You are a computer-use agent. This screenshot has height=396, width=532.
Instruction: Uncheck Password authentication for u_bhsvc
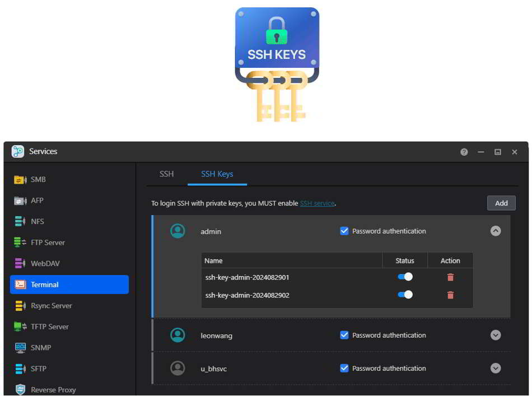click(x=344, y=368)
